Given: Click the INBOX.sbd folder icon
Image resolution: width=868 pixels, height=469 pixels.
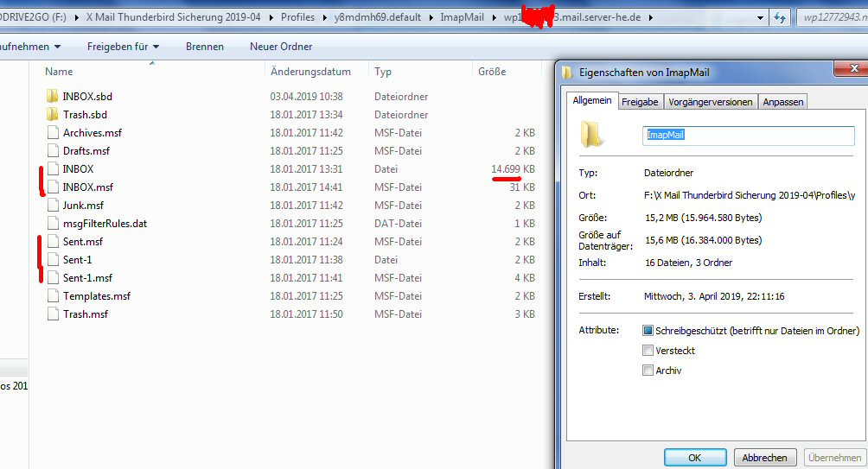Looking at the screenshot, I should [53, 96].
